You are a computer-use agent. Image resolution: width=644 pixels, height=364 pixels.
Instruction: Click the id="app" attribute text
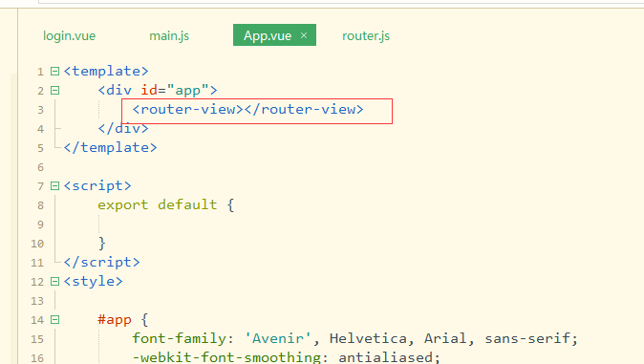(175, 90)
